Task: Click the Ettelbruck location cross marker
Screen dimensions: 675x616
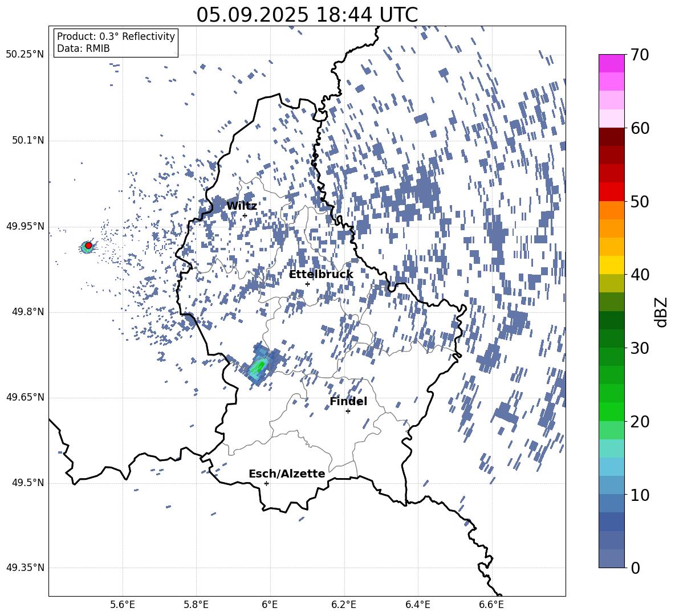Action: pos(307,284)
